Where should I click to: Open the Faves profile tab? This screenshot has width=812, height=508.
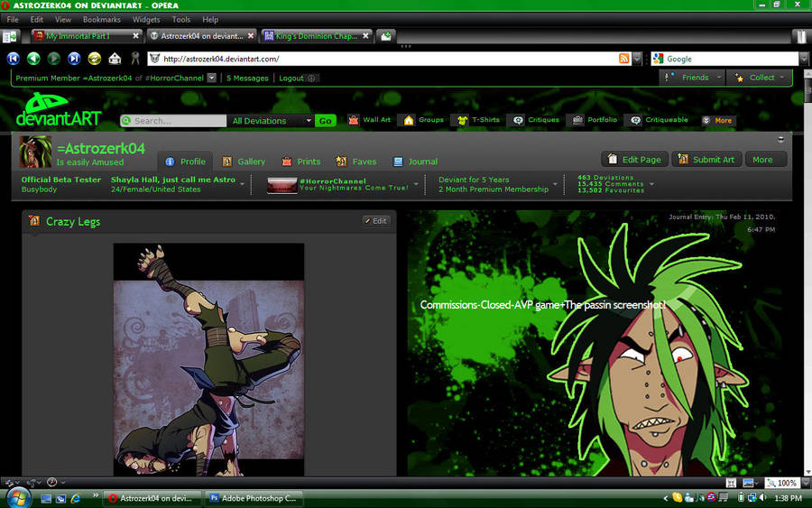[x=356, y=162]
